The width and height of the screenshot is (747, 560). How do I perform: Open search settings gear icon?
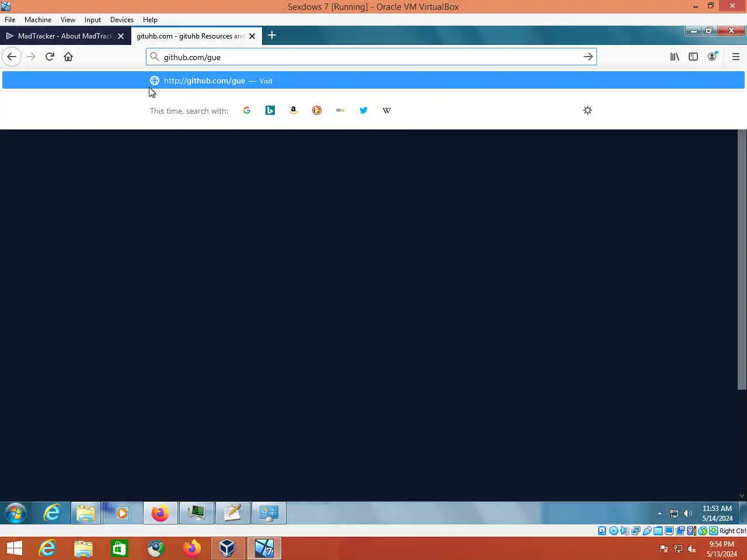tap(588, 110)
